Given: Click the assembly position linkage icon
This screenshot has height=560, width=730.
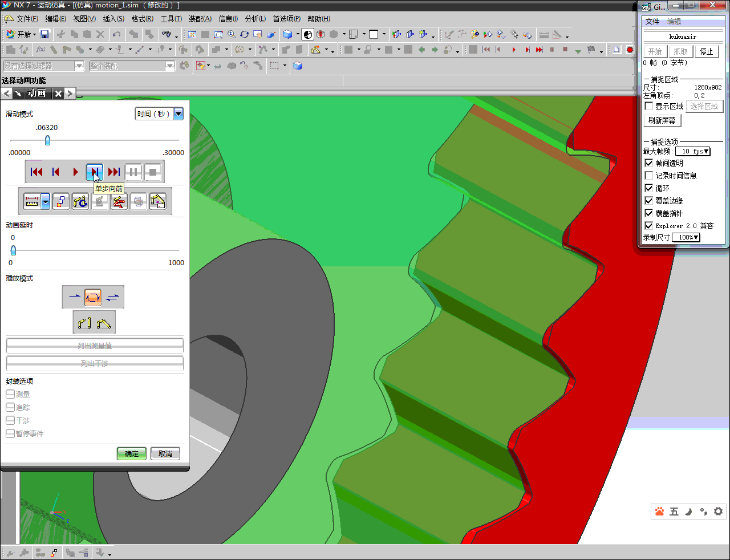Looking at the screenshot, I should coord(104,323).
